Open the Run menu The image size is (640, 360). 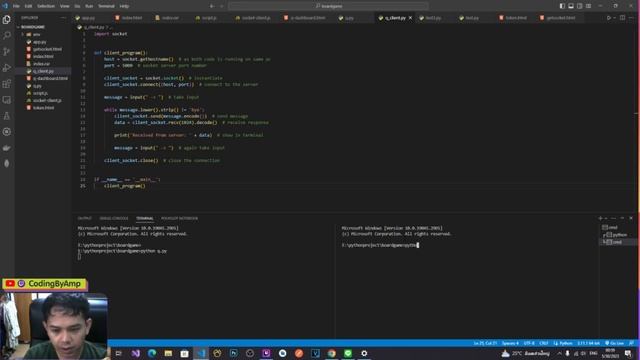point(89,6)
